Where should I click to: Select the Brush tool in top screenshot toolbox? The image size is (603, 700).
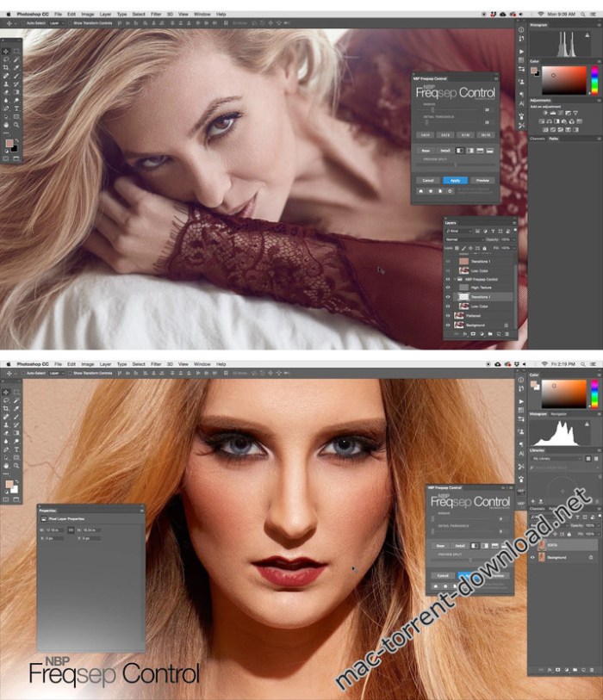16,76
